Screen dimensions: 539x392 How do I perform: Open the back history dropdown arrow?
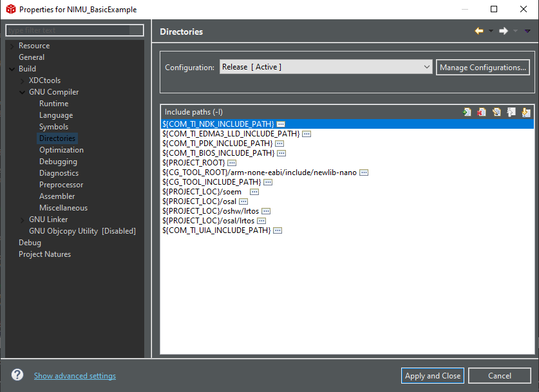491,32
